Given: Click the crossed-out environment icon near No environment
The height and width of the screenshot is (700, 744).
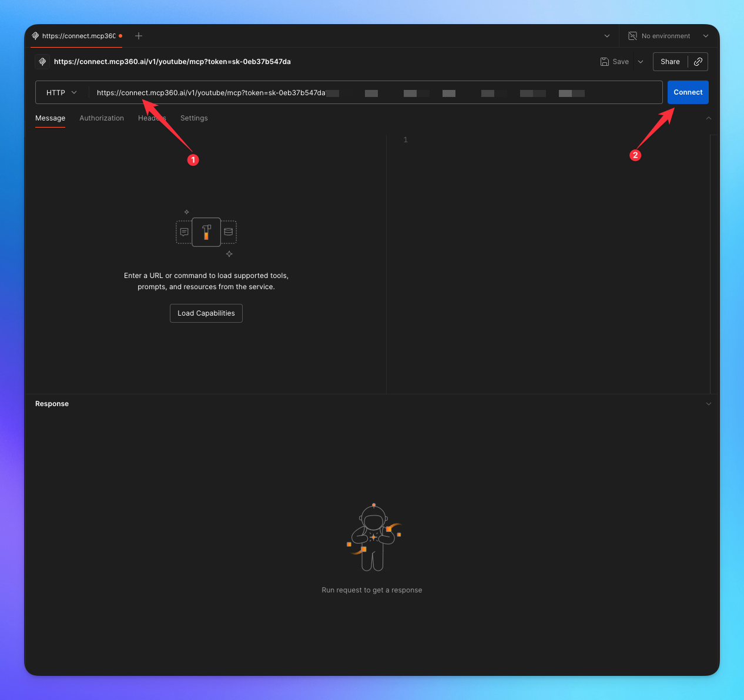Looking at the screenshot, I should [x=632, y=36].
